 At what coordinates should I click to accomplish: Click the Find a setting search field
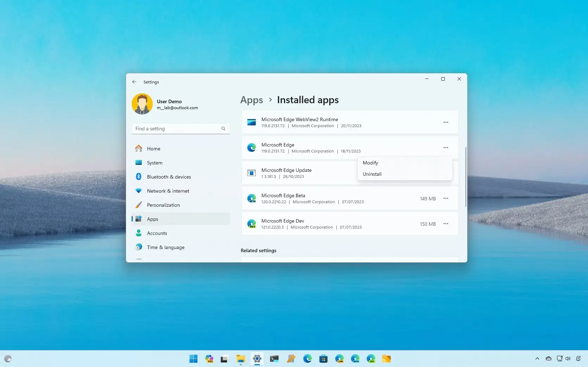click(x=181, y=129)
